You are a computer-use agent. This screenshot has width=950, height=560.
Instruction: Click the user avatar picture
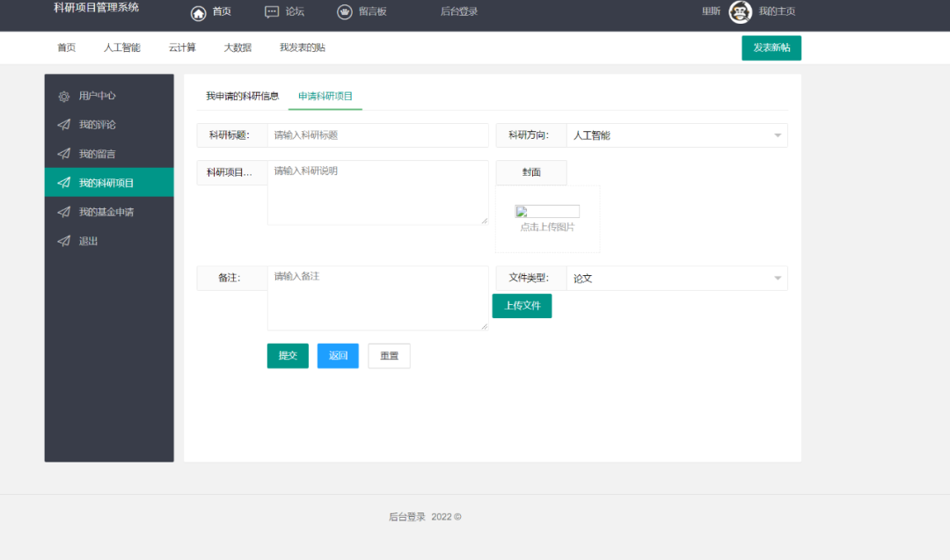[x=740, y=11]
